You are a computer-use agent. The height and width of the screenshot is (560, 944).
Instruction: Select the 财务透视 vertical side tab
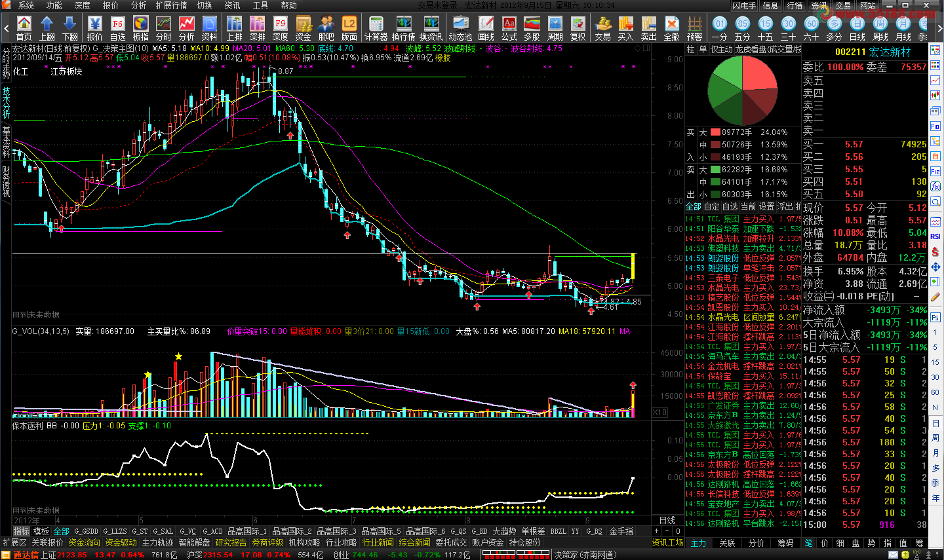(x=6, y=181)
